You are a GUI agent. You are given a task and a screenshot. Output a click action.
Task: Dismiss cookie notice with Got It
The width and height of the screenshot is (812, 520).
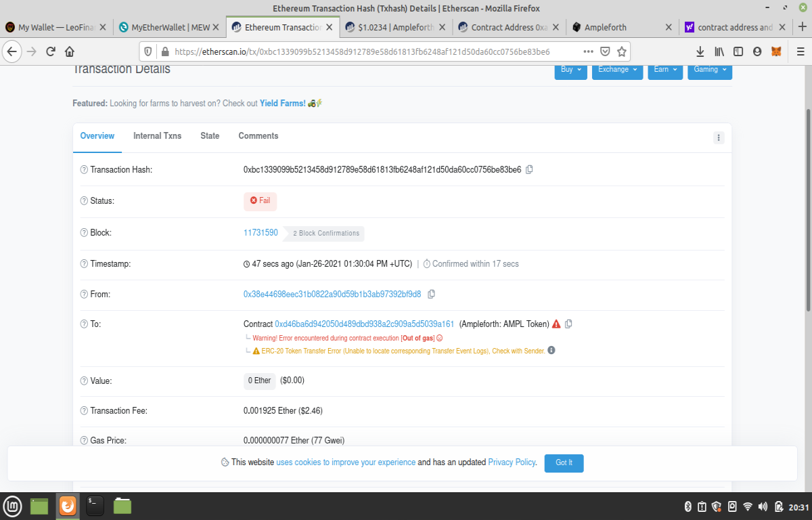click(564, 463)
